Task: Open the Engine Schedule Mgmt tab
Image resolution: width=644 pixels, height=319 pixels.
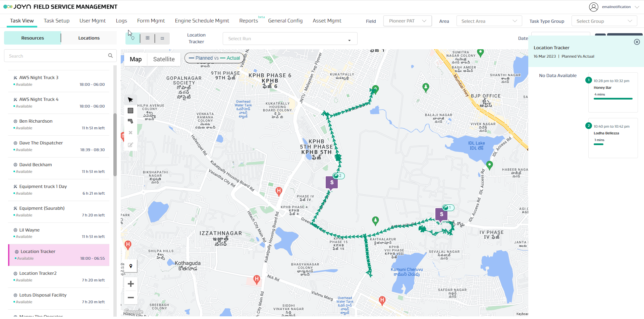Action: coord(202,21)
